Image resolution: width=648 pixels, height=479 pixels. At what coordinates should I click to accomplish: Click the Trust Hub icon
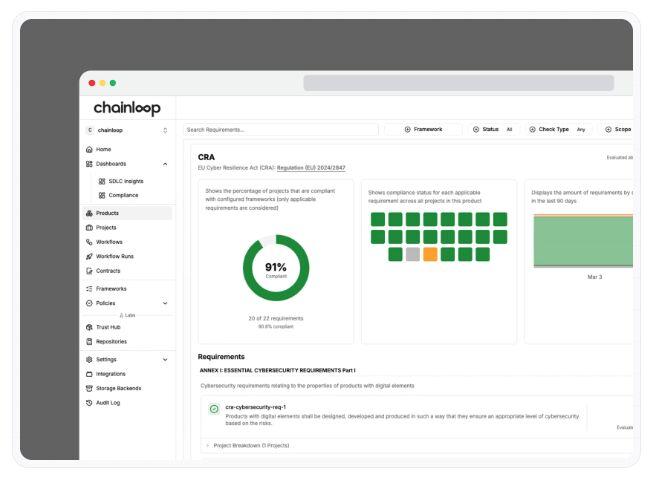[89, 327]
